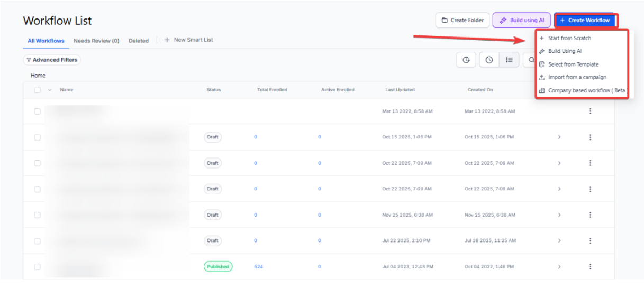Viewport: 644px width, 289px height.
Task: Open three-dot menu for first row
Action: 590,111
